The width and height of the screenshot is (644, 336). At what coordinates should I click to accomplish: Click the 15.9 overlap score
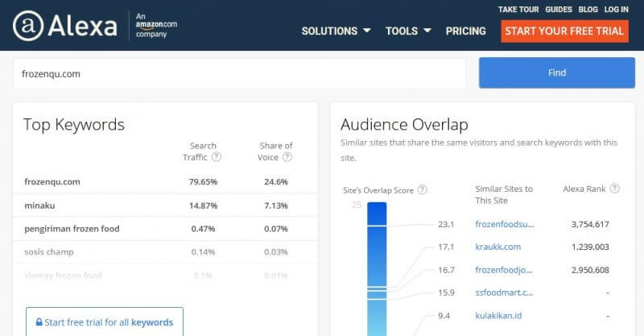click(446, 292)
